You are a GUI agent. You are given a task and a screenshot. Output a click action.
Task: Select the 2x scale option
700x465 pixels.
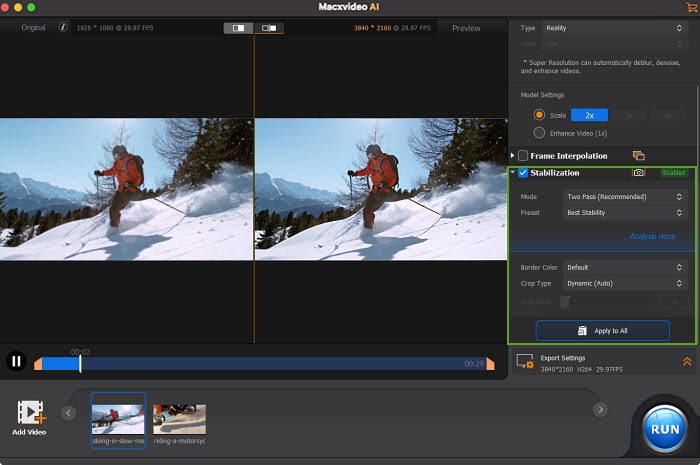coord(589,115)
